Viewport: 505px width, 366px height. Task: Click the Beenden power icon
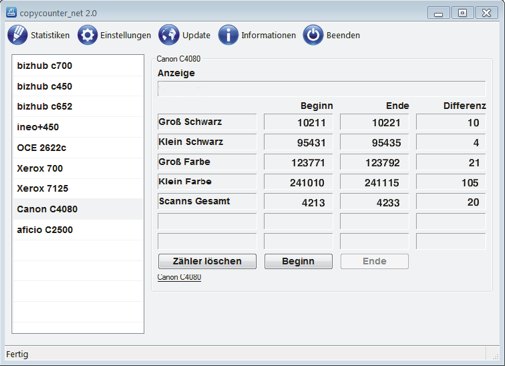pyautogui.click(x=313, y=35)
